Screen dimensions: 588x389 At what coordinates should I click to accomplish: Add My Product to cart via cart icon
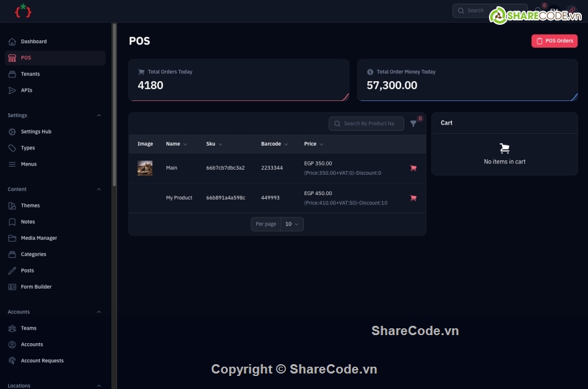[413, 198]
